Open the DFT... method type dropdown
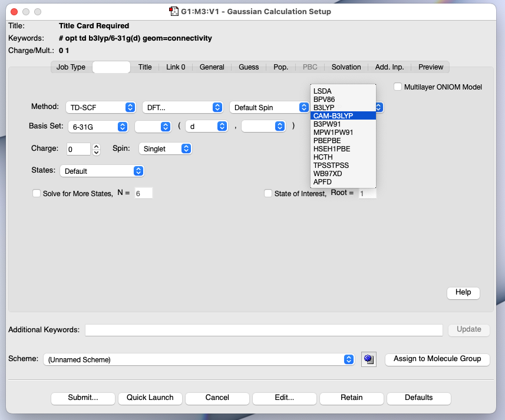The height and width of the screenshot is (420, 505). click(183, 107)
